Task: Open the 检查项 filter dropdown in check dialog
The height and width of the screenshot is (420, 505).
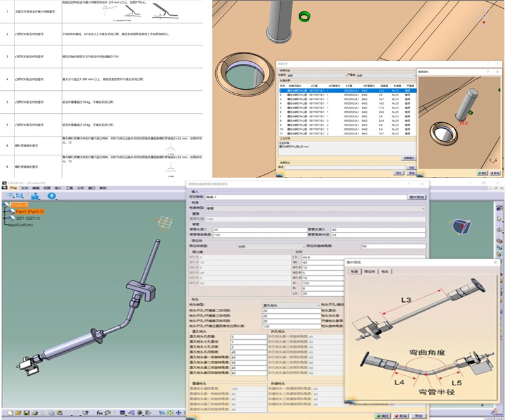Action: 317,75
